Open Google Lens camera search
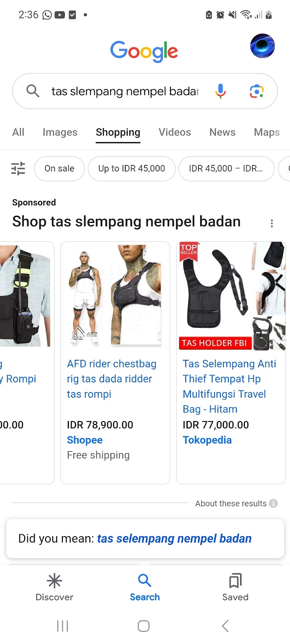The height and width of the screenshot is (644, 290). tap(257, 91)
